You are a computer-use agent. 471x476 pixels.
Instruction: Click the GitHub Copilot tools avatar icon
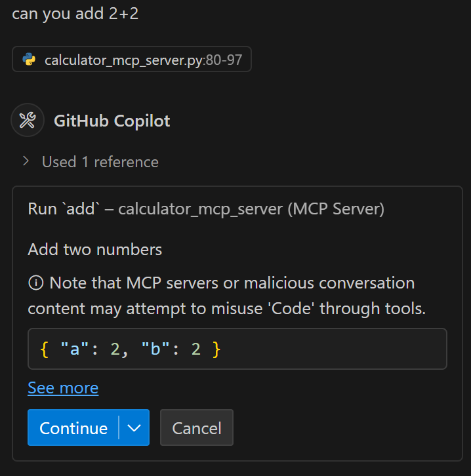(x=28, y=120)
